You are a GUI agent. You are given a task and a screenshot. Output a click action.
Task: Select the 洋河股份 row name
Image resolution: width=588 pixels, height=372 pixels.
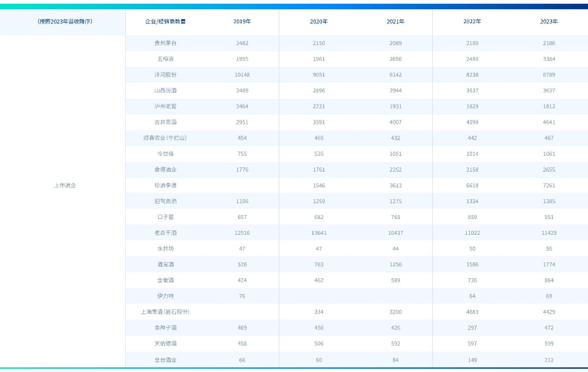pos(166,75)
